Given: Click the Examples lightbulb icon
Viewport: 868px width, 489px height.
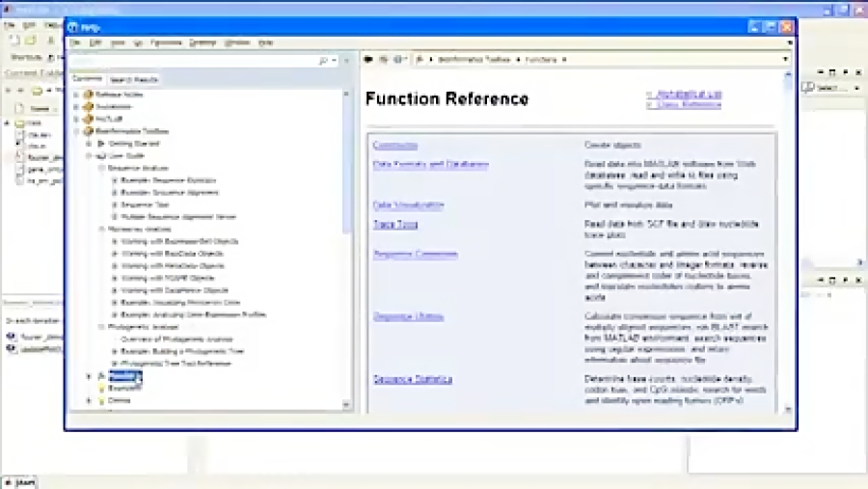Looking at the screenshot, I should point(101,388).
